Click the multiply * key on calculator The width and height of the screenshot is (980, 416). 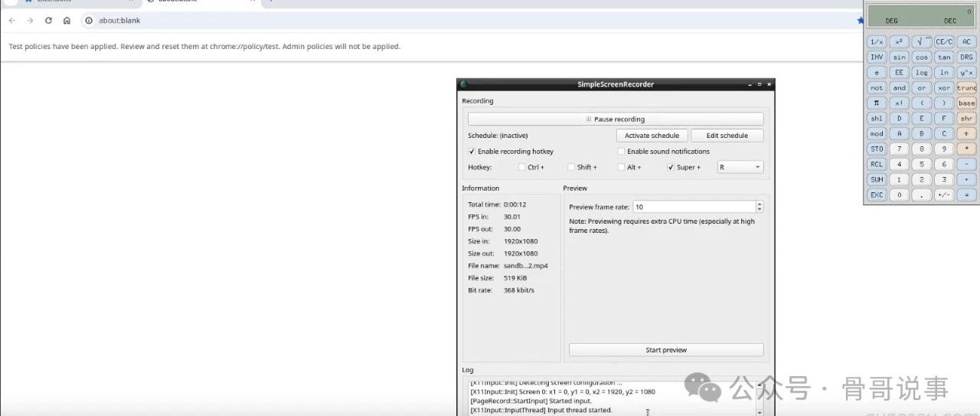[x=966, y=149]
